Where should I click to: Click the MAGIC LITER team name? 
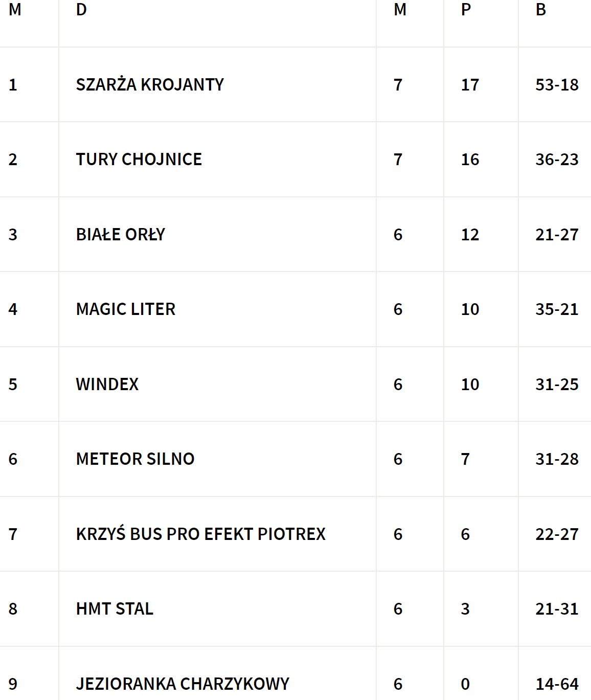(x=125, y=309)
